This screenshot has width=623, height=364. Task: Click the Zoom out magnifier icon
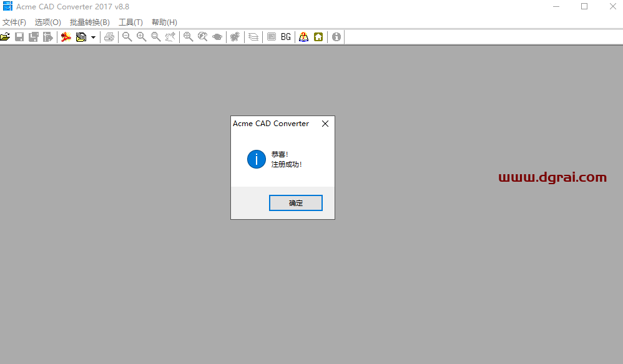pos(127,37)
